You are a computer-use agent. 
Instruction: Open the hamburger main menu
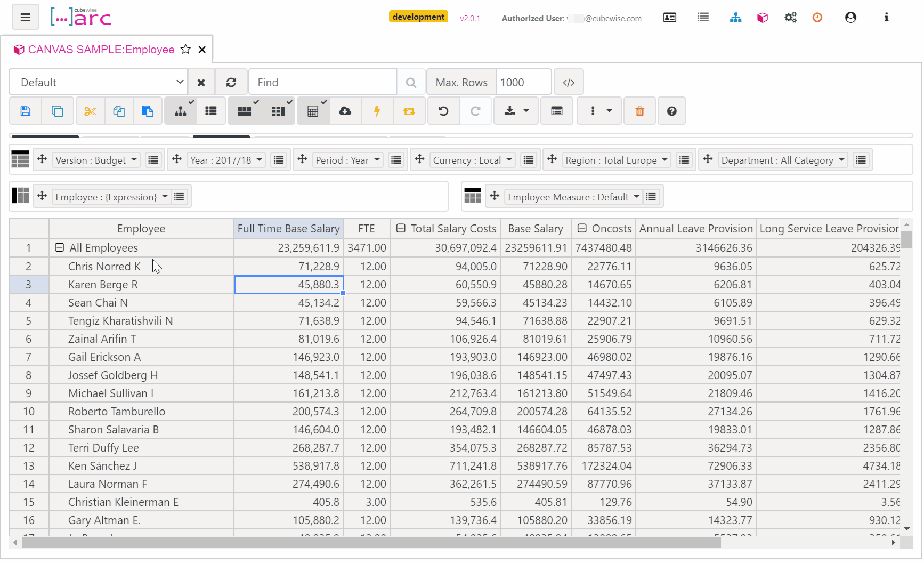[x=25, y=18]
